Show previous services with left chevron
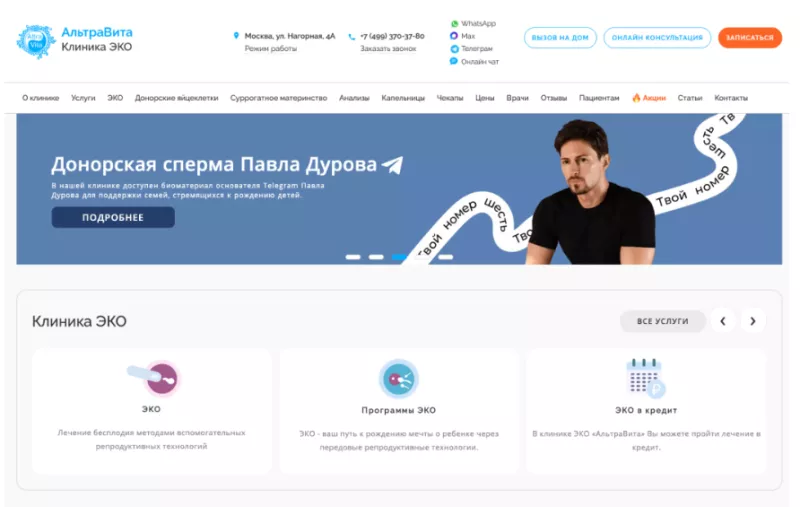 [x=722, y=321]
